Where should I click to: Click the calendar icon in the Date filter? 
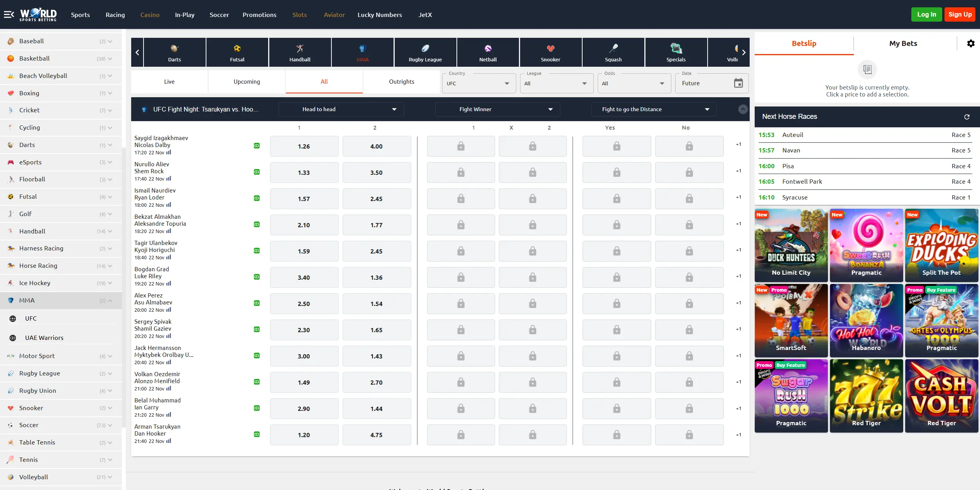point(738,83)
